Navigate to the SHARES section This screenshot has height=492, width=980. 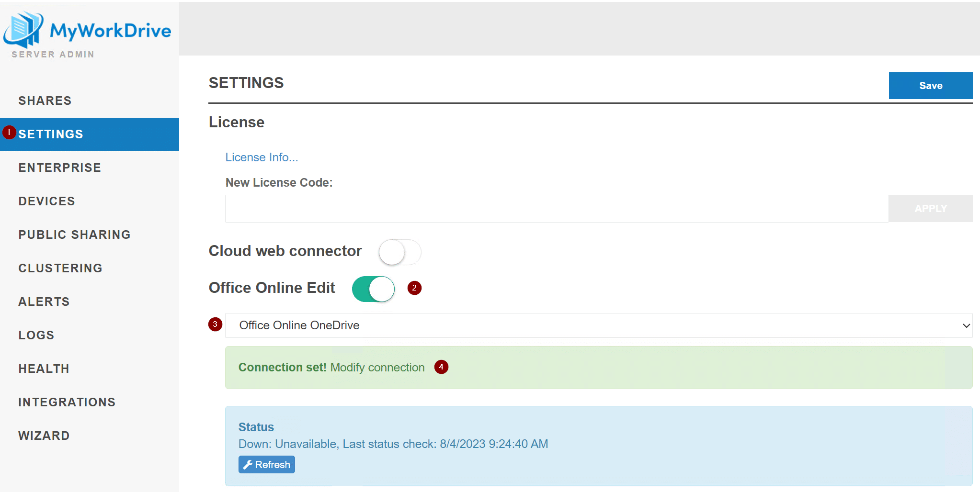(x=45, y=101)
